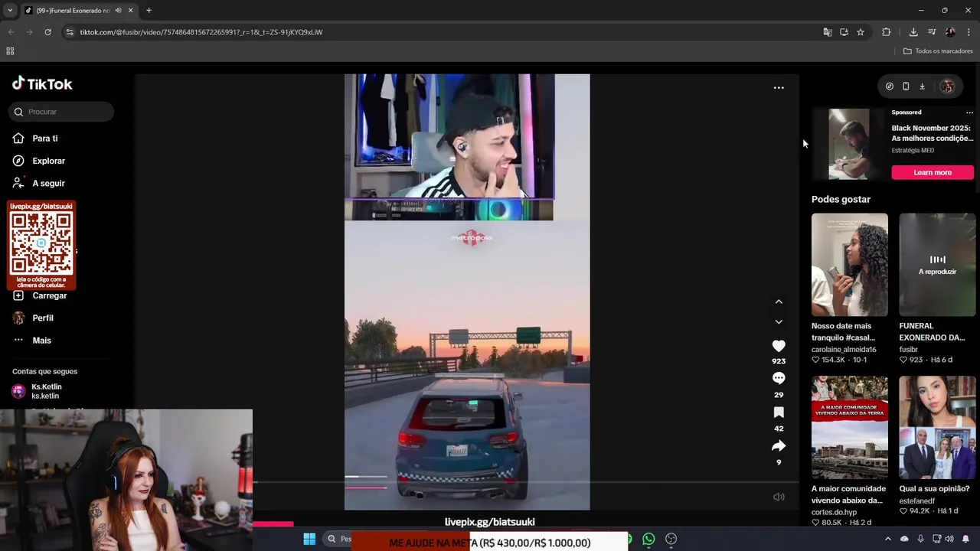Show hidden system tray icons

(x=888, y=540)
